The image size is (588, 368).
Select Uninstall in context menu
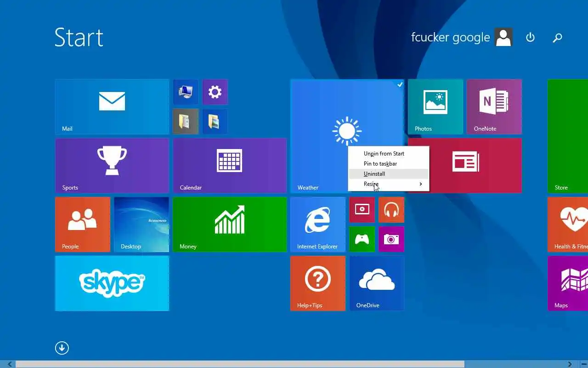click(x=389, y=174)
